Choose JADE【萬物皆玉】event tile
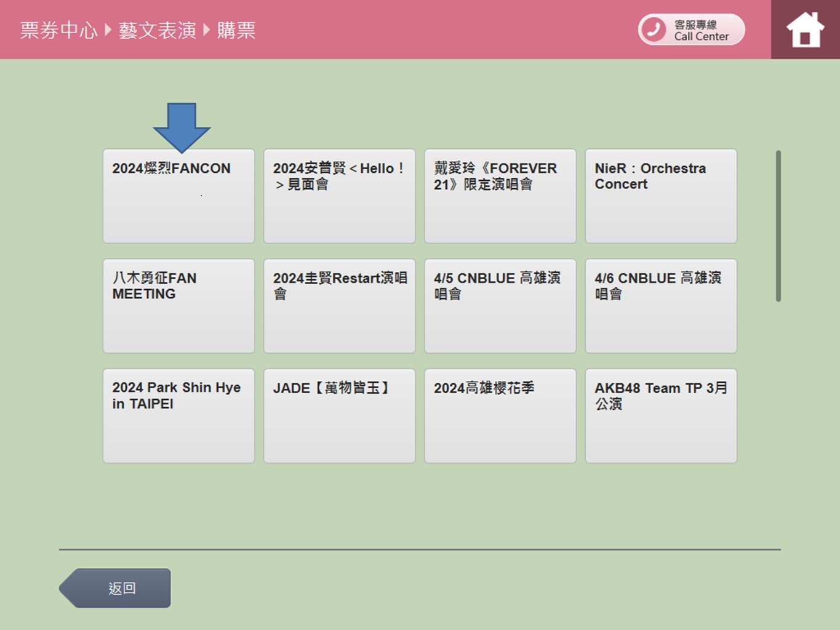The width and height of the screenshot is (840, 630). click(x=339, y=415)
